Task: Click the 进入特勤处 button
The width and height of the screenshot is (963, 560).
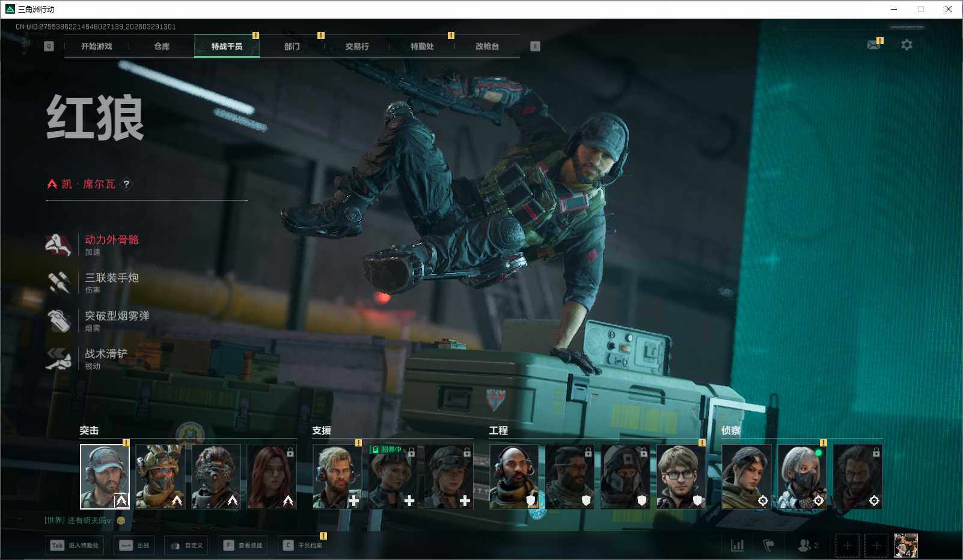Action: click(75, 546)
